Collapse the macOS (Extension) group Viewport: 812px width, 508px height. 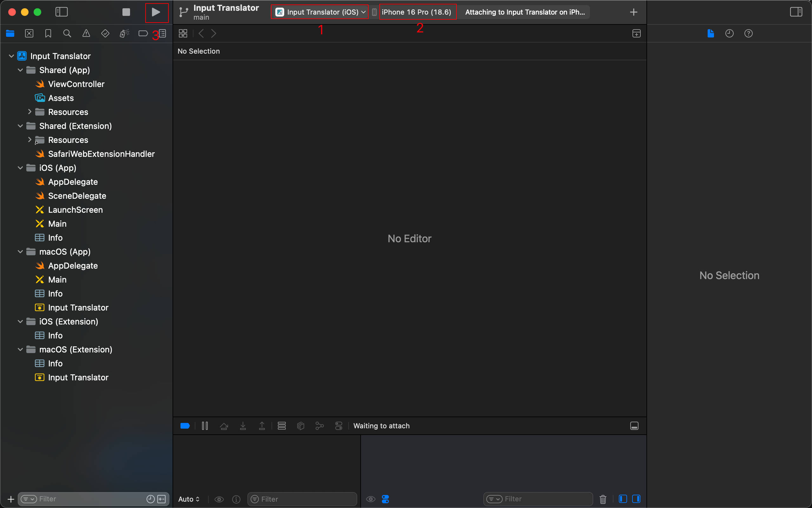pos(21,349)
